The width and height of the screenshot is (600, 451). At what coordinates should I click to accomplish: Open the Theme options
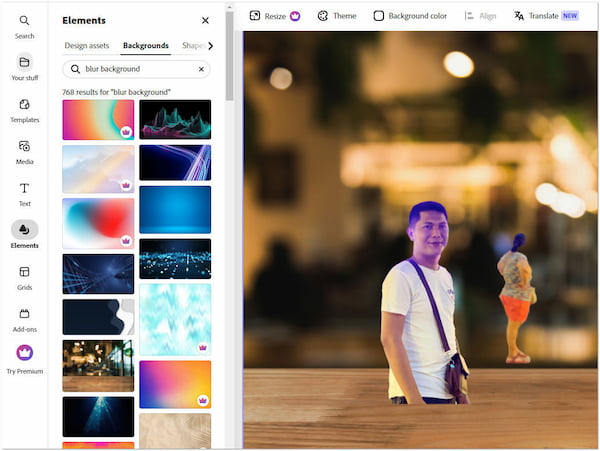tap(337, 16)
